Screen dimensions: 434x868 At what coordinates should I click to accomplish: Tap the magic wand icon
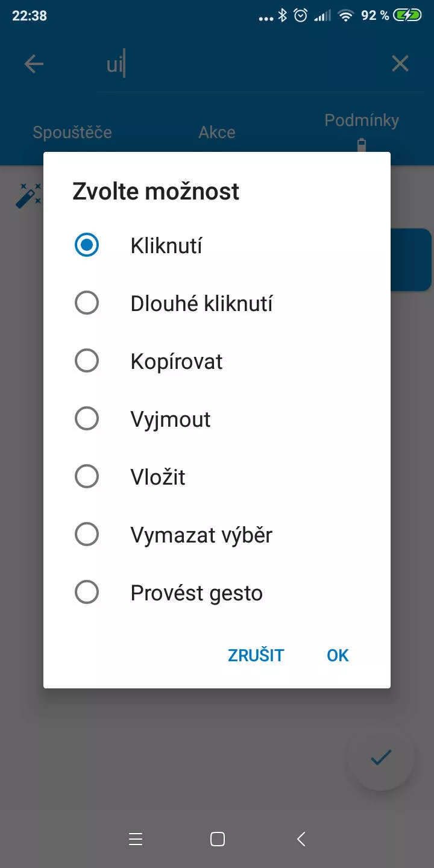click(x=28, y=196)
